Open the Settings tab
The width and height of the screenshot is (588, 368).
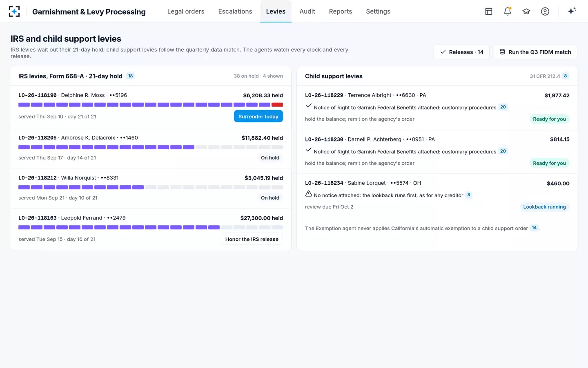[x=378, y=11]
